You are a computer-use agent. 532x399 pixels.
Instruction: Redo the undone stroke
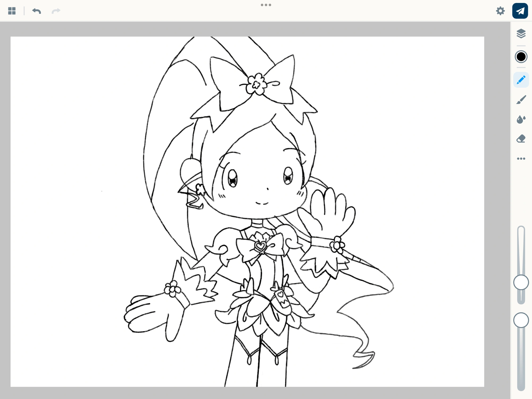[56, 11]
